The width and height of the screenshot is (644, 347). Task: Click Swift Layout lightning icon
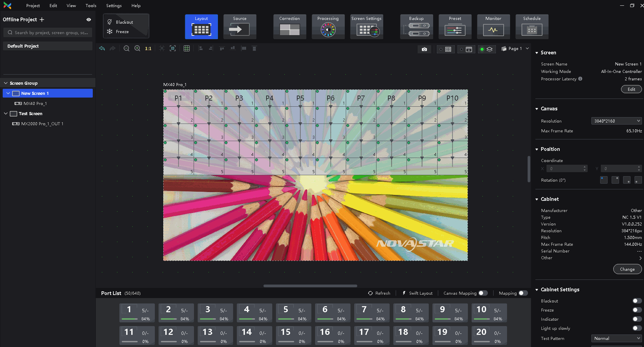point(404,293)
